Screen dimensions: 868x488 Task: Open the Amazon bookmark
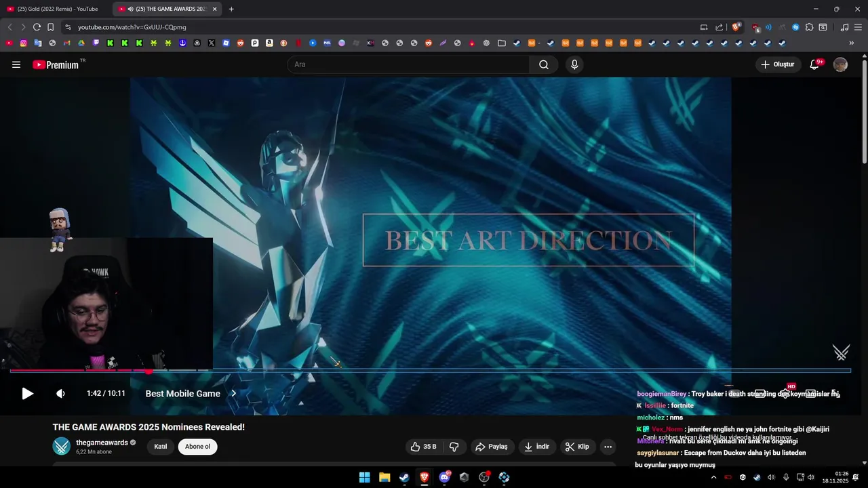click(269, 43)
